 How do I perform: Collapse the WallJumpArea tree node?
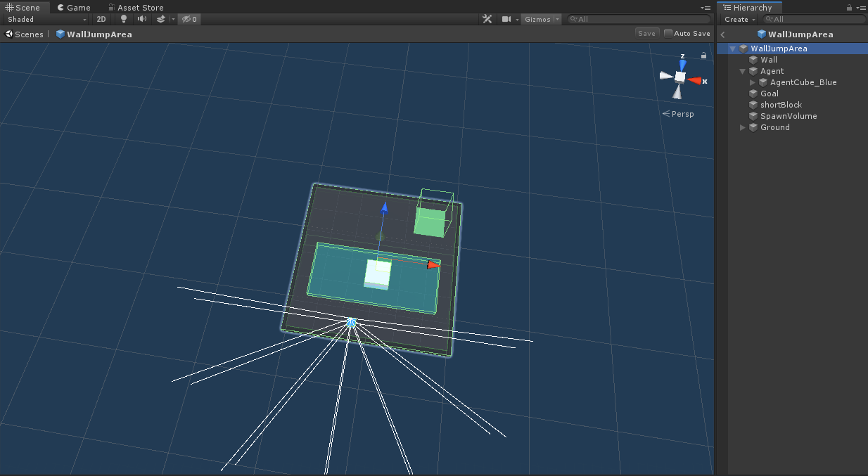click(732, 49)
